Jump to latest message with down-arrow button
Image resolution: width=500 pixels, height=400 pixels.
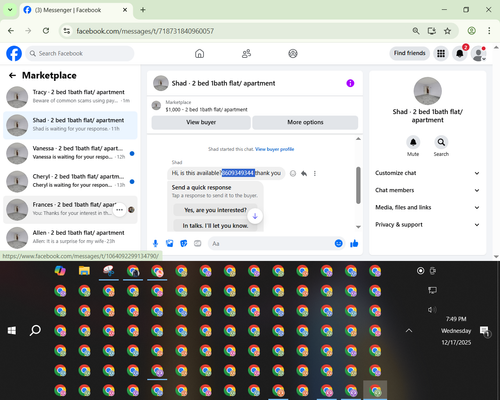coord(255,216)
